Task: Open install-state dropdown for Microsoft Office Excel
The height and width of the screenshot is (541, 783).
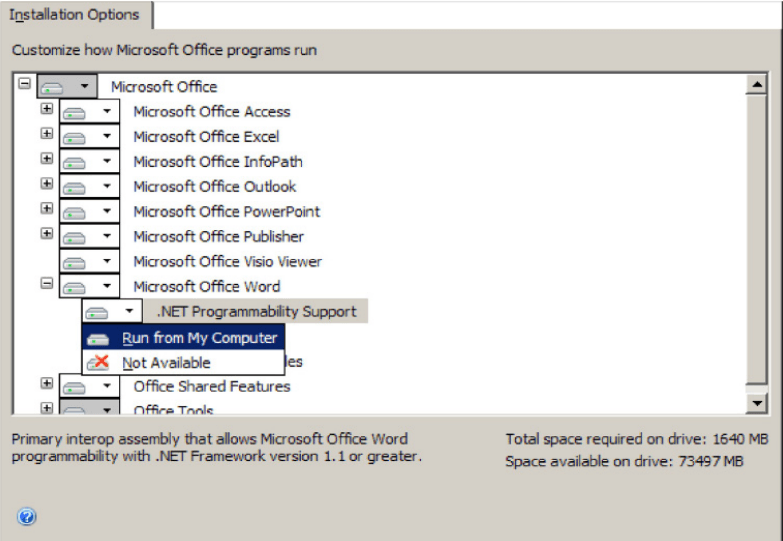Action: [x=89, y=136]
